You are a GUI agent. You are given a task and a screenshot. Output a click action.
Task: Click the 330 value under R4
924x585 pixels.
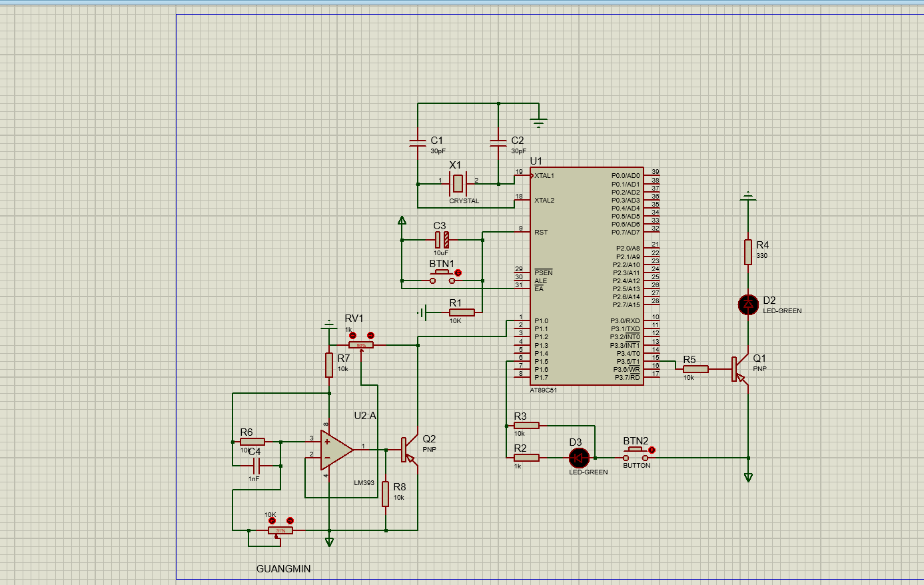pos(762,256)
